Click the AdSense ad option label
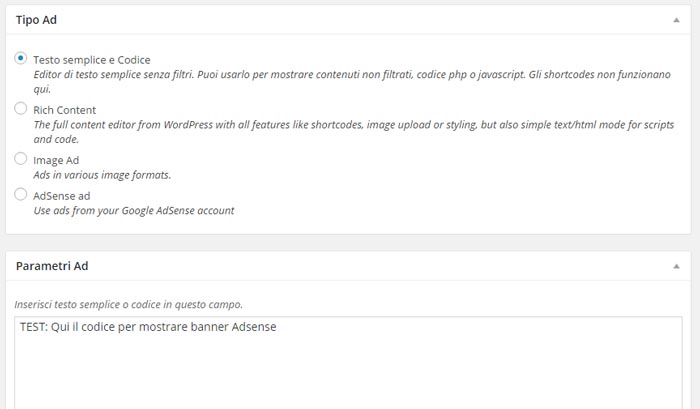The image size is (700, 409). point(62,196)
